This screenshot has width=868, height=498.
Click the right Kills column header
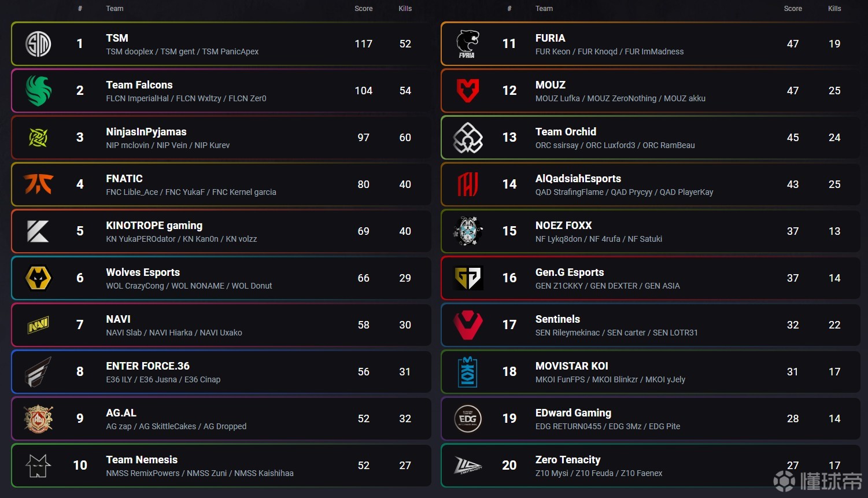click(x=834, y=9)
